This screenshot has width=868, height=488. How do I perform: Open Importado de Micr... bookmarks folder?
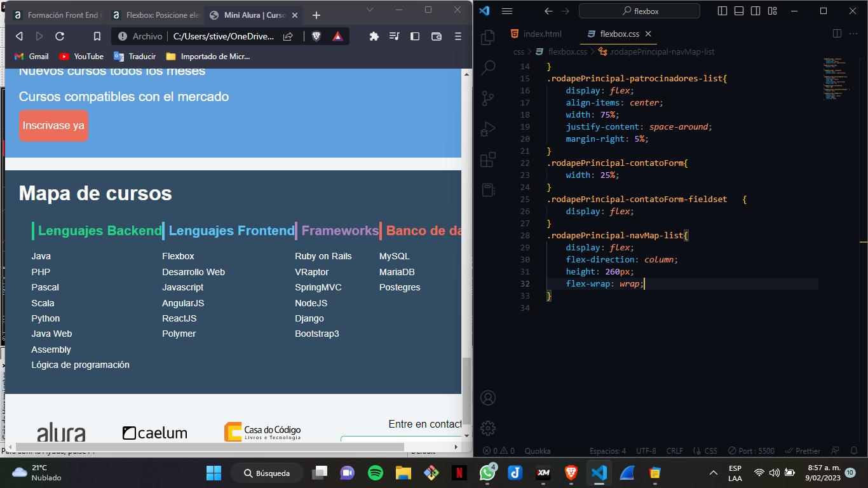(x=208, y=56)
